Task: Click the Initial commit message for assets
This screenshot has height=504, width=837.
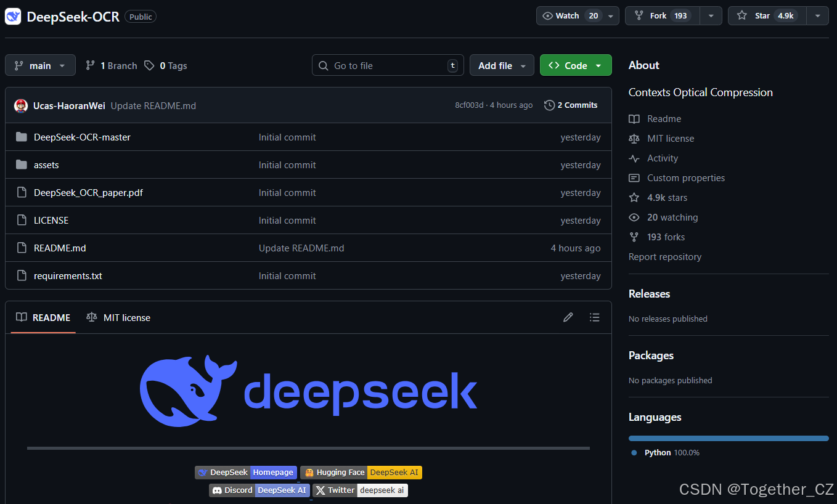Action: 287,165
